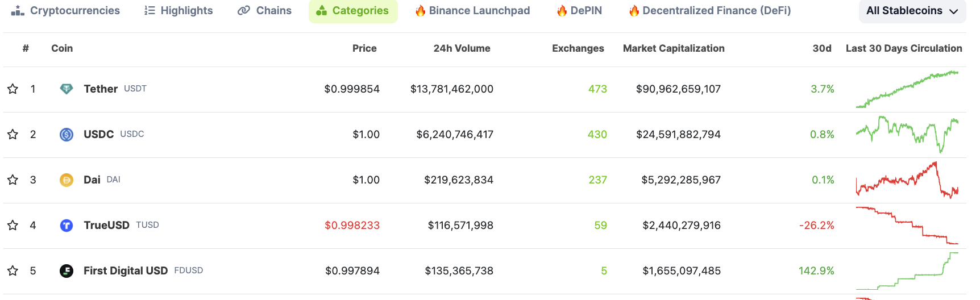The image size is (980, 300).
Task: Click TrueUSD's 59 exchanges count
Action: (x=601, y=225)
